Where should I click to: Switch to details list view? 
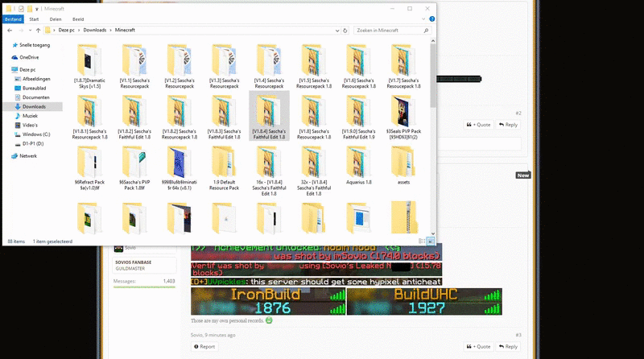click(422, 241)
